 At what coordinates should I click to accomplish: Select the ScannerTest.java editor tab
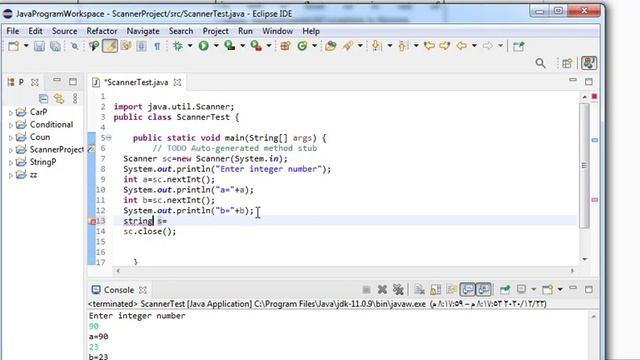coord(136,82)
